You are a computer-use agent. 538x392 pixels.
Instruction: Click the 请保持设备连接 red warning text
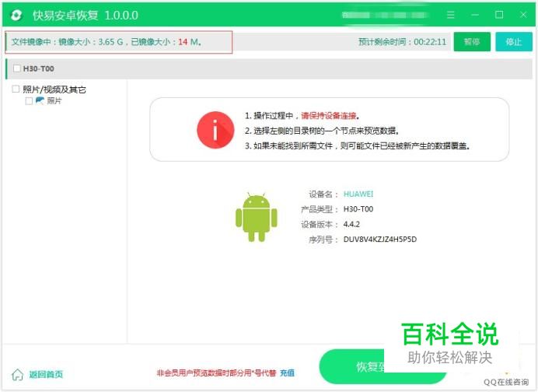pos(329,116)
